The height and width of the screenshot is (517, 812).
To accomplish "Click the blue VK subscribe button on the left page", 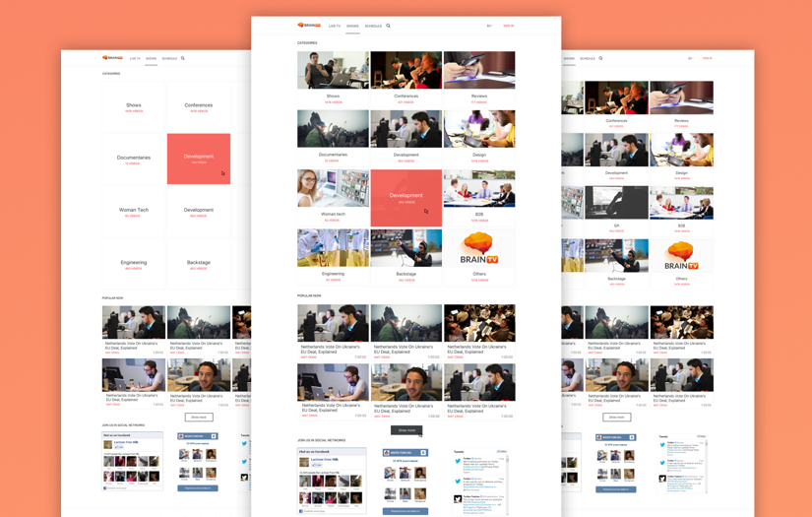I will (198, 488).
